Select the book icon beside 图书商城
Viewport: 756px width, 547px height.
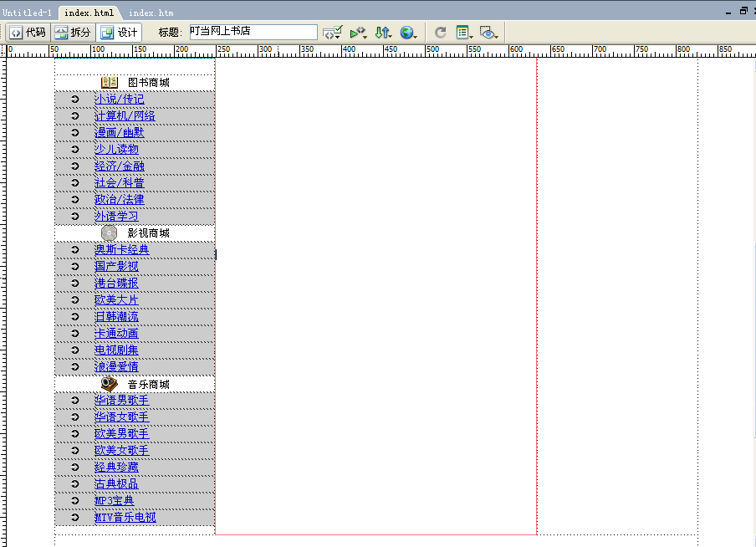pyautogui.click(x=110, y=82)
